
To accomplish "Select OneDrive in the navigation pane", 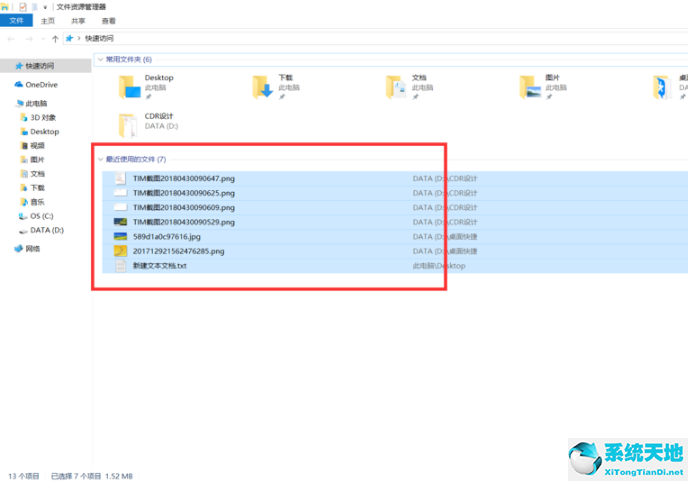I will pos(41,85).
